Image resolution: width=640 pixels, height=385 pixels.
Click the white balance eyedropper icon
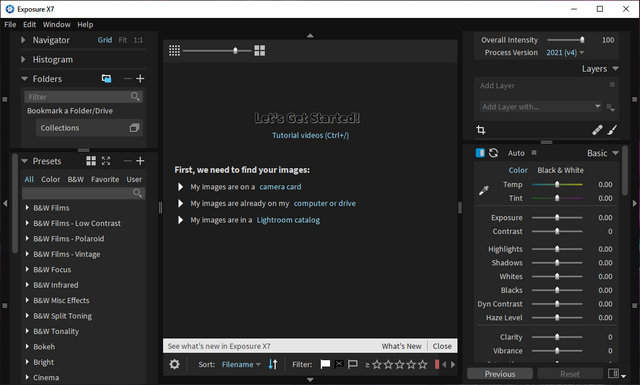(x=484, y=190)
